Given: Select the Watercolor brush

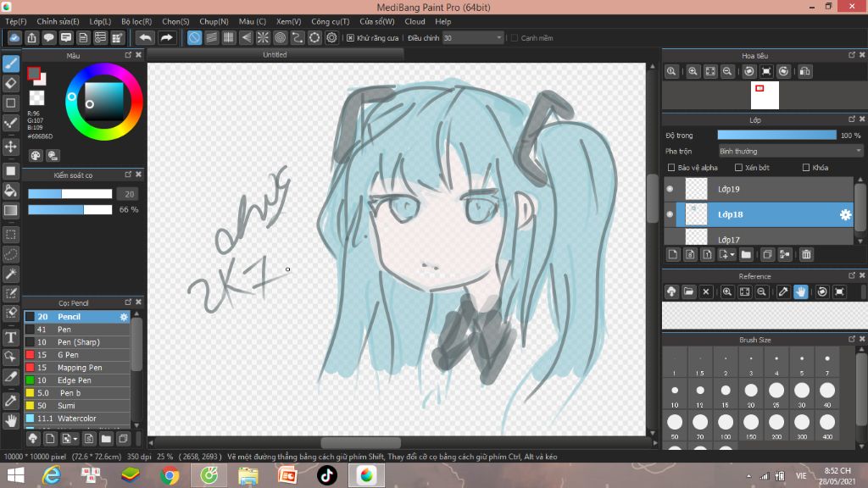Looking at the screenshot, I should pos(77,419).
